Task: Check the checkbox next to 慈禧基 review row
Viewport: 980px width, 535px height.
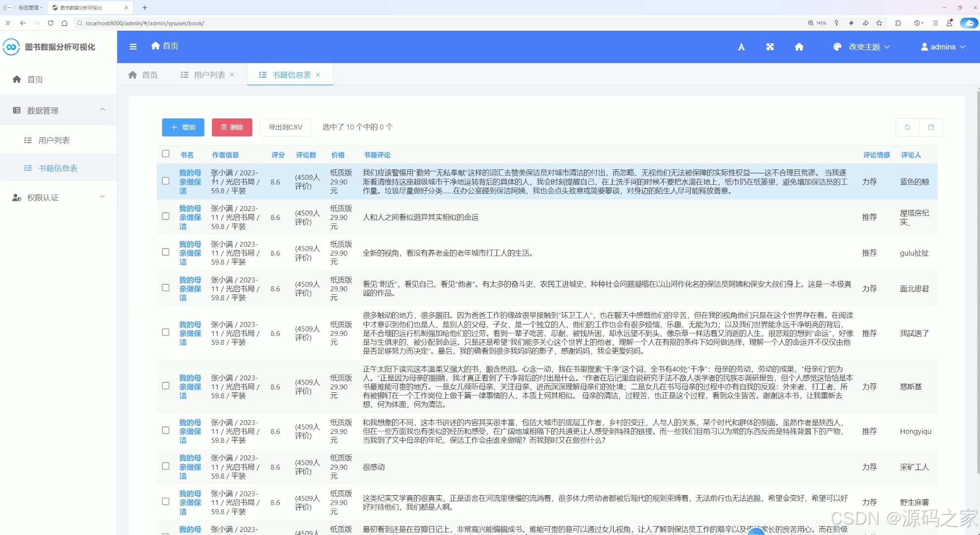Action: (166, 386)
